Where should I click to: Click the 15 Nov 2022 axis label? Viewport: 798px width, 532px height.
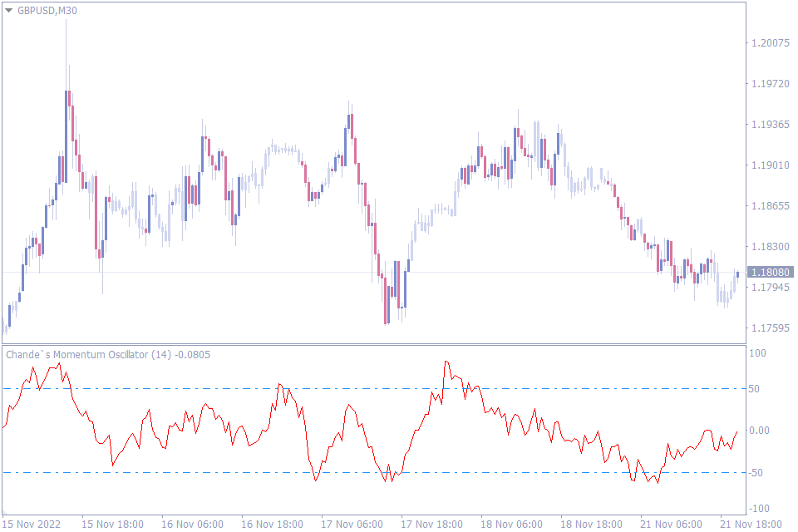point(34,525)
